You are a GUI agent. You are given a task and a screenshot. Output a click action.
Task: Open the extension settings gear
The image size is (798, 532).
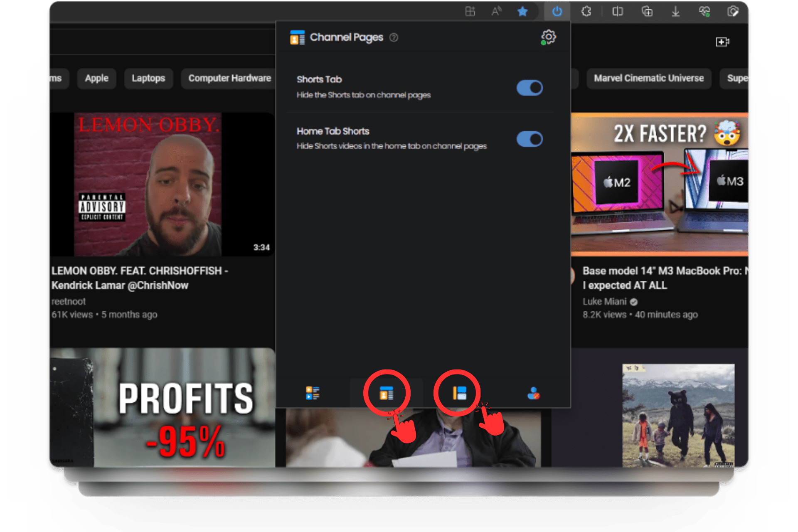click(548, 37)
